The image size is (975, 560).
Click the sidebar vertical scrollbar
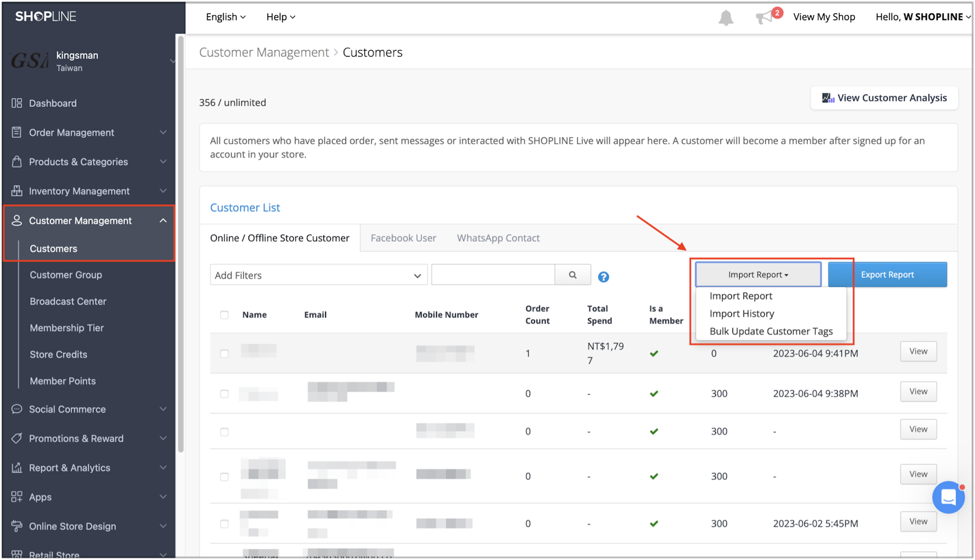180,244
